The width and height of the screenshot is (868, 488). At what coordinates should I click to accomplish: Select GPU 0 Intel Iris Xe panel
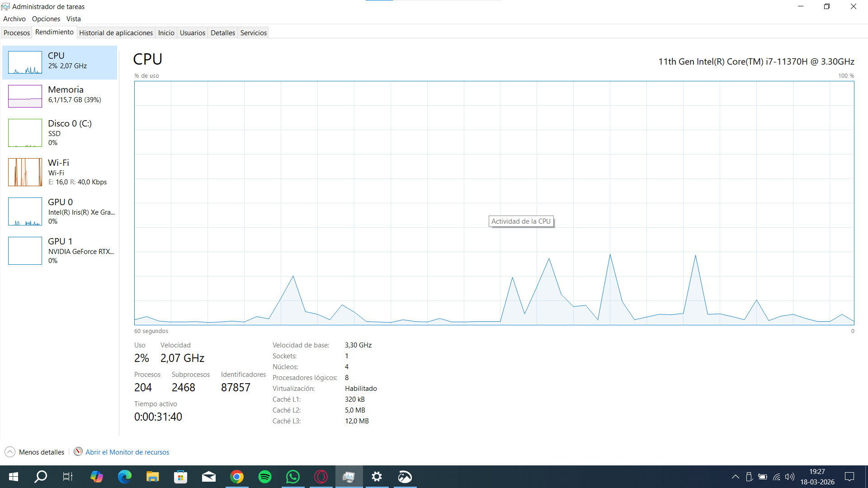click(59, 211)
